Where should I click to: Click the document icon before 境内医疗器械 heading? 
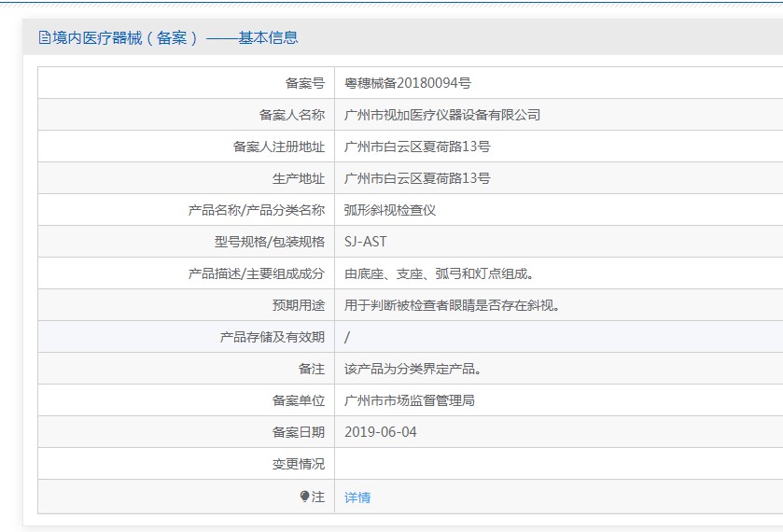[45, 37]
